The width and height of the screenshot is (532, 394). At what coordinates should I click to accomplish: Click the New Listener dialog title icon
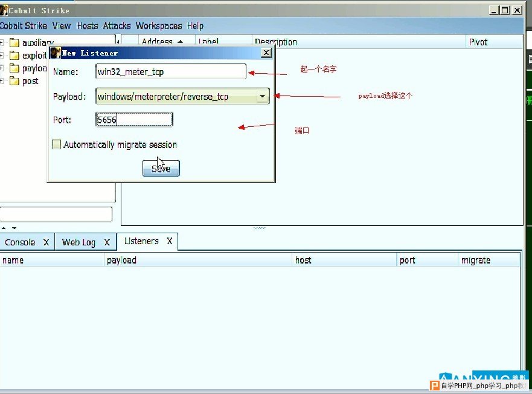(56, 53)
